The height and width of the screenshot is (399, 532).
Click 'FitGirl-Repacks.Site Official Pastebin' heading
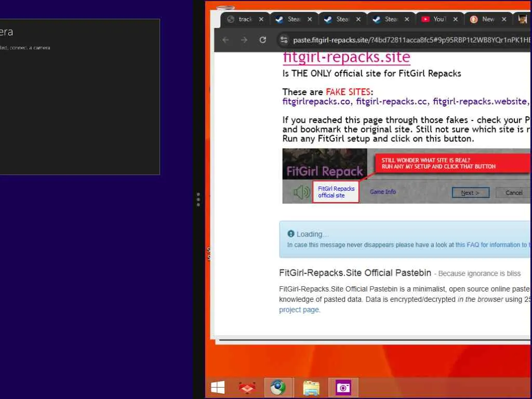355,273
